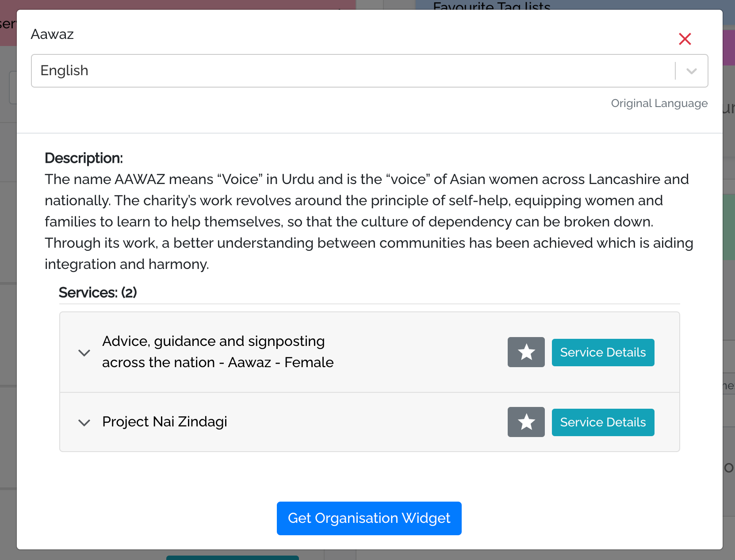The image size is (735, 560).
Task: Click Get Organisation Widget button
Action: coord(369,518)
